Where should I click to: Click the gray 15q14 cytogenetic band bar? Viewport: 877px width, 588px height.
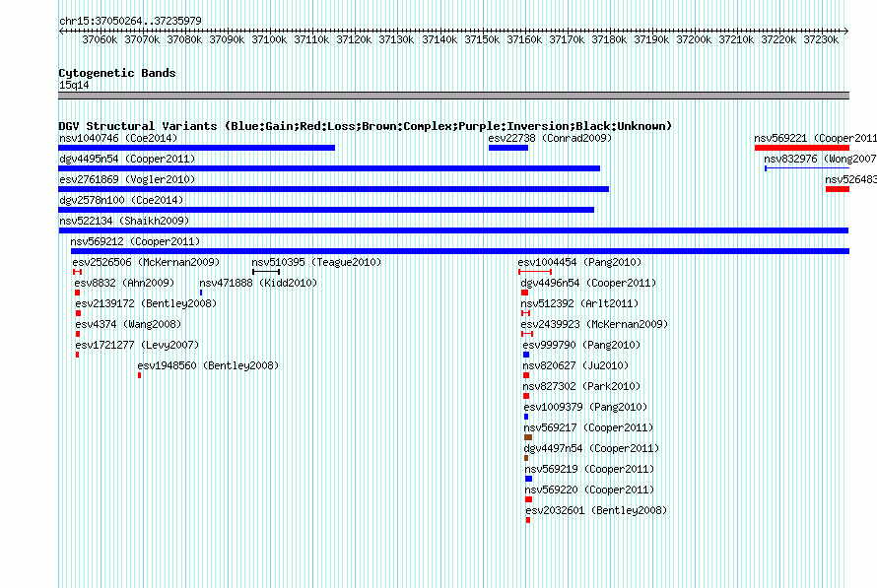(453, 96)
